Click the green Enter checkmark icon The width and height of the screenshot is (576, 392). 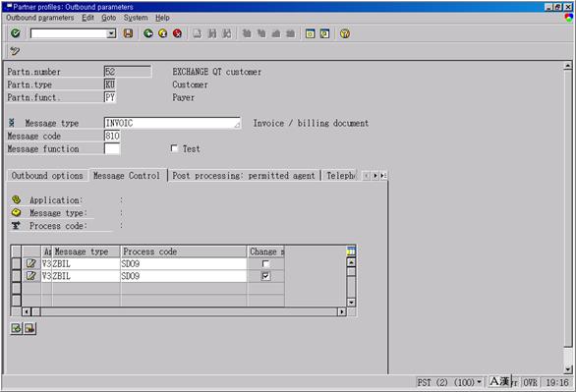point(16,33)
